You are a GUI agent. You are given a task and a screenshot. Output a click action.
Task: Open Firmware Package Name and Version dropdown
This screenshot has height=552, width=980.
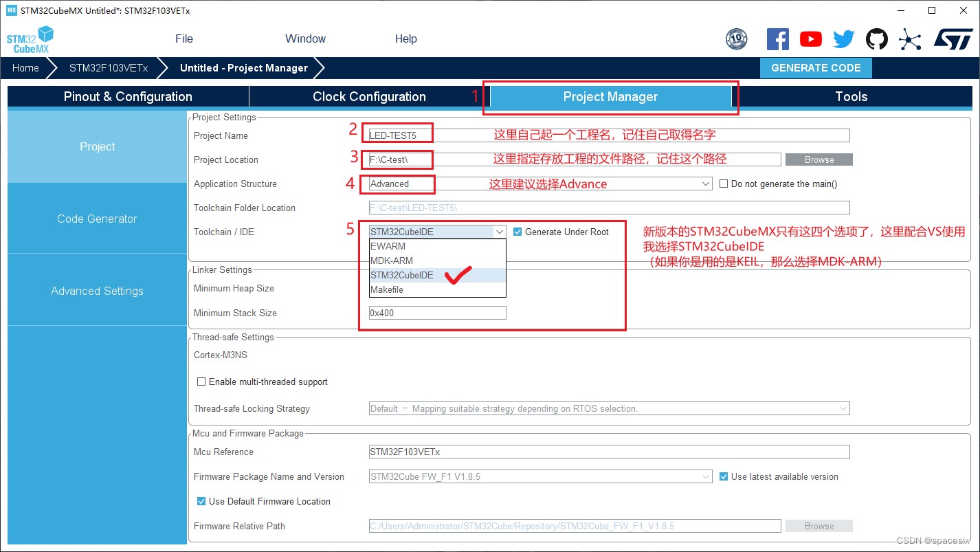click(540, 476)
